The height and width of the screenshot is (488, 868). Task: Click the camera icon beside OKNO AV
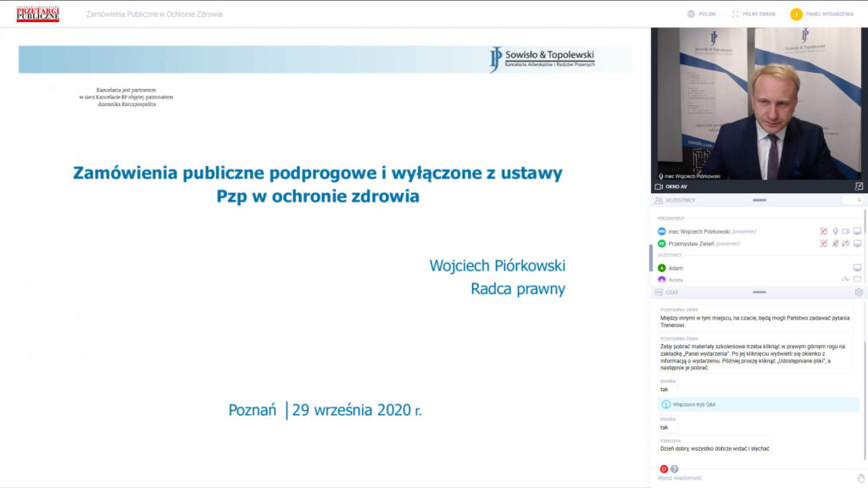[x=659, y=186]
